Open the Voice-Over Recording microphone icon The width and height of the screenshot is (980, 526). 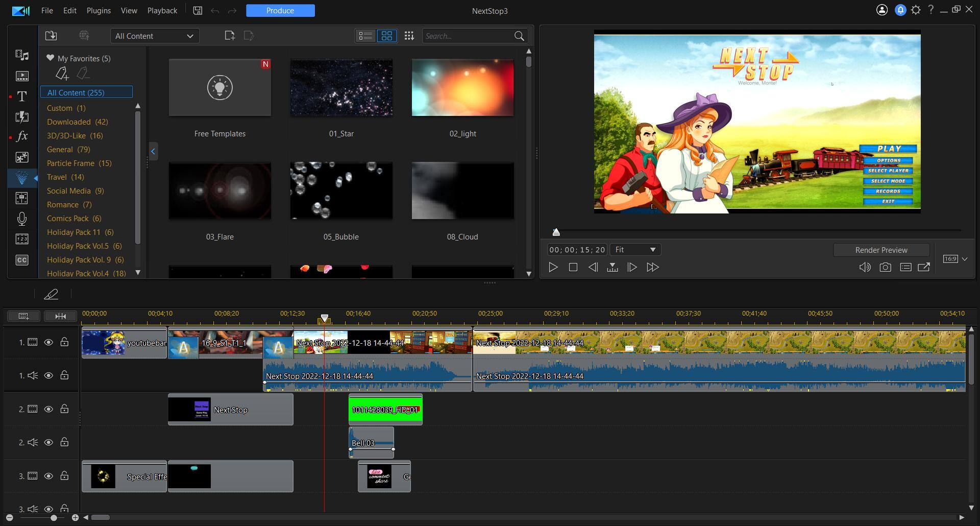22,219
